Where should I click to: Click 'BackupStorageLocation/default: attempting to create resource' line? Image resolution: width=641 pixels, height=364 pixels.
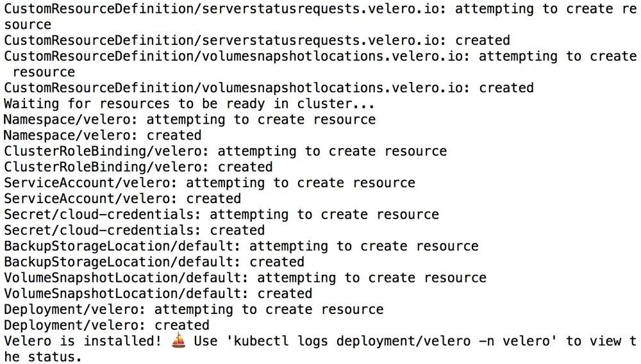click(241, 246)
